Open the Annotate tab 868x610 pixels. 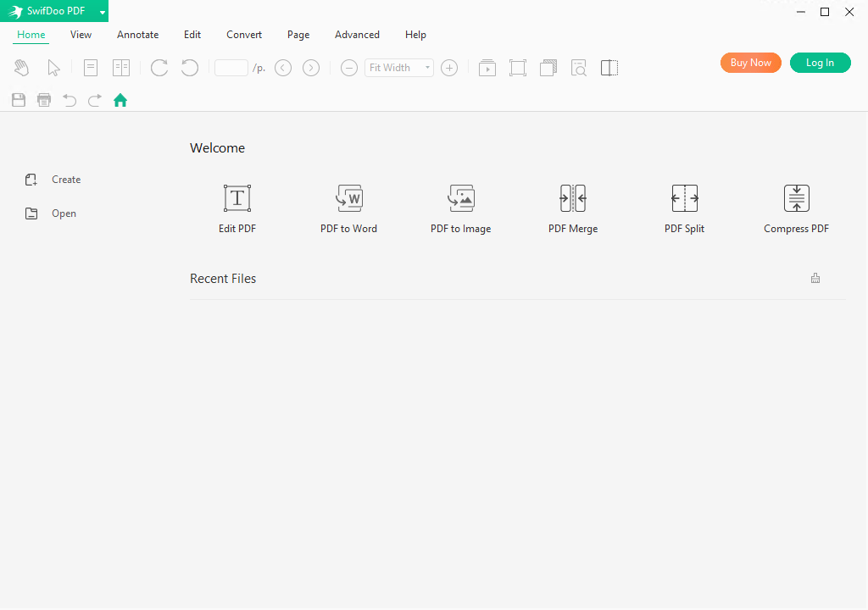click(138, 35)
